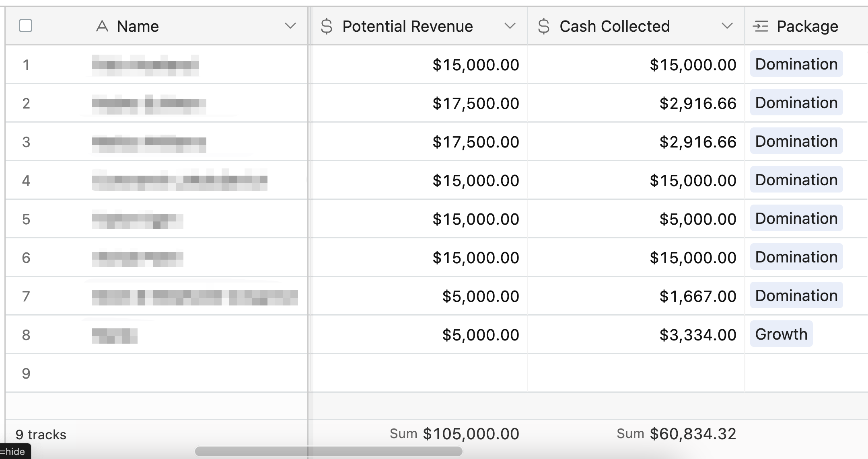Screen dimensions: 868x459
Task: Select row number 5
Action: pos(26,219)
